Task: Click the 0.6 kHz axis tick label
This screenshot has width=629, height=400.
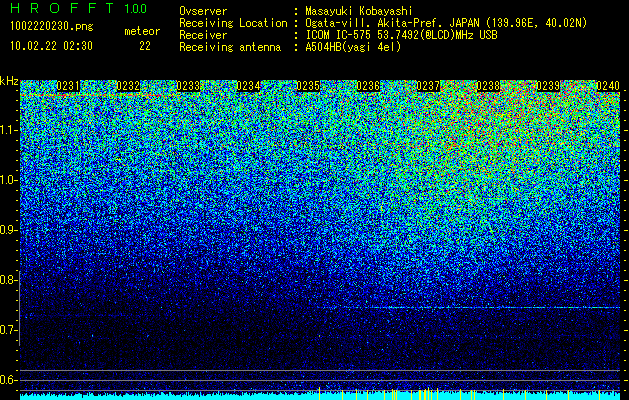Action: [x=8, y=380]
